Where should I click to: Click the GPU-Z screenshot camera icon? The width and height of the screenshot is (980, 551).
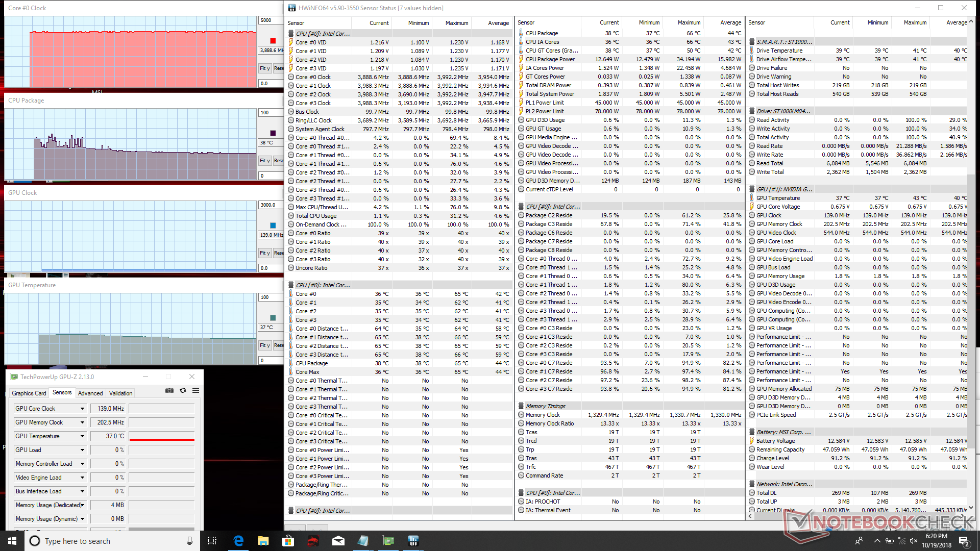click(x=169, y=390)
